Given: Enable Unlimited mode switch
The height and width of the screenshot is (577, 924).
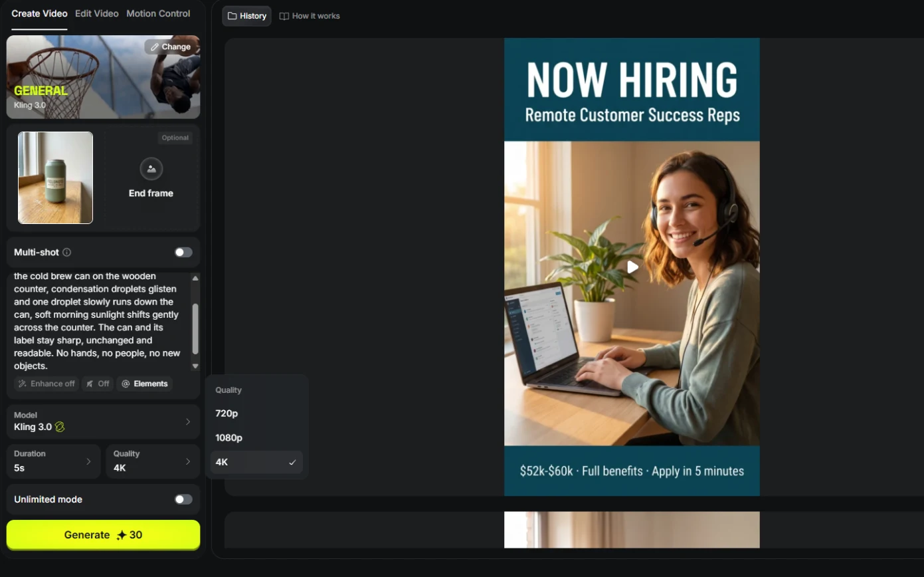Looking at the screenshot, I should click(183, 499).
